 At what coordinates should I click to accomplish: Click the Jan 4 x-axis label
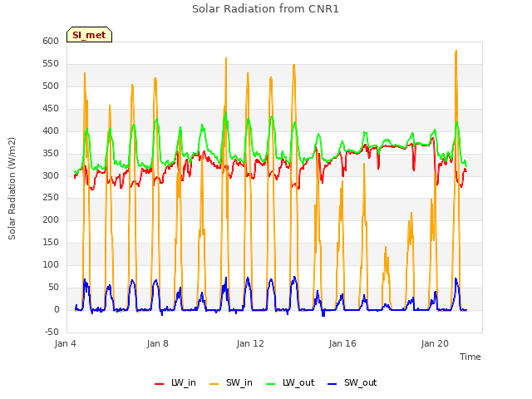coord(65,343)
